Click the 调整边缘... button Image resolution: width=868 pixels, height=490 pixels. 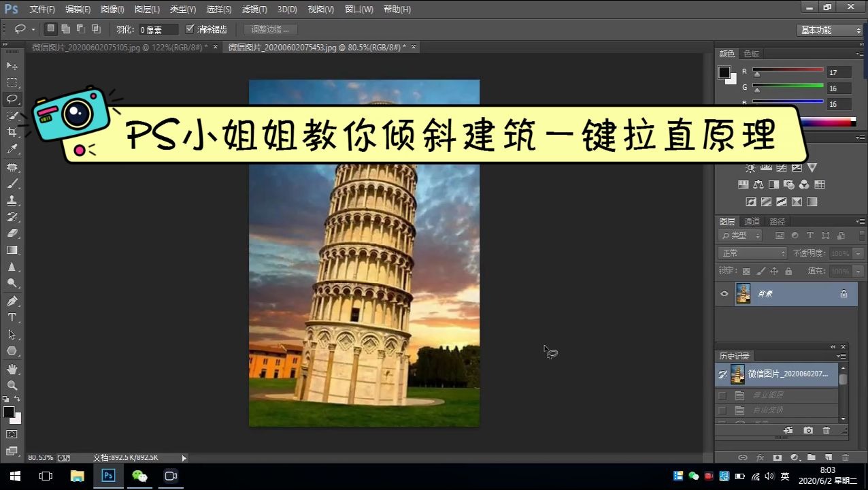coord(270,29)
